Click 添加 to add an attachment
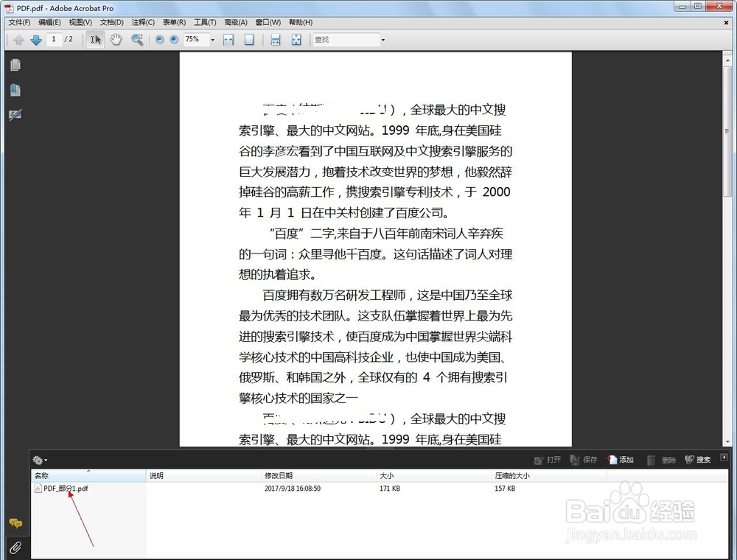Screen dimensions: 737x560 [x=621, y=460]
